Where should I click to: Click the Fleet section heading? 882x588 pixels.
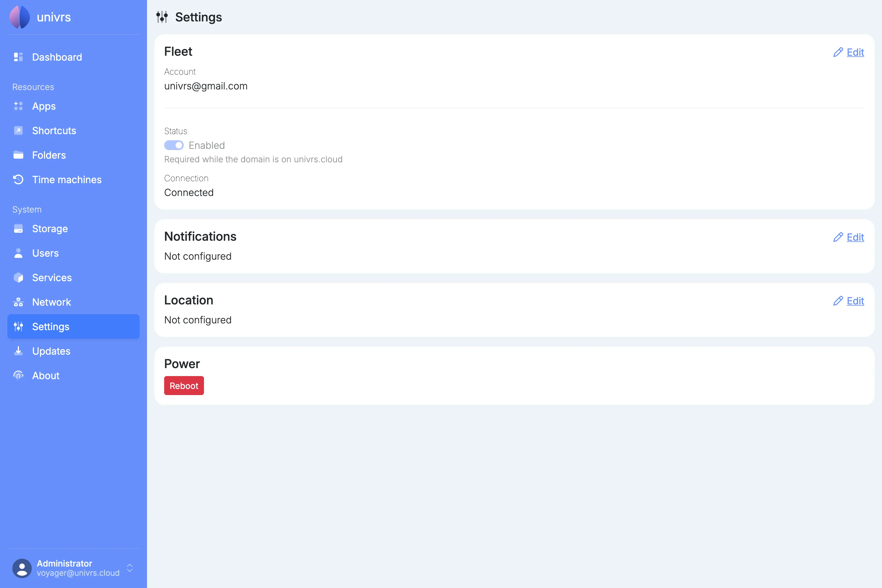point(178,51)
